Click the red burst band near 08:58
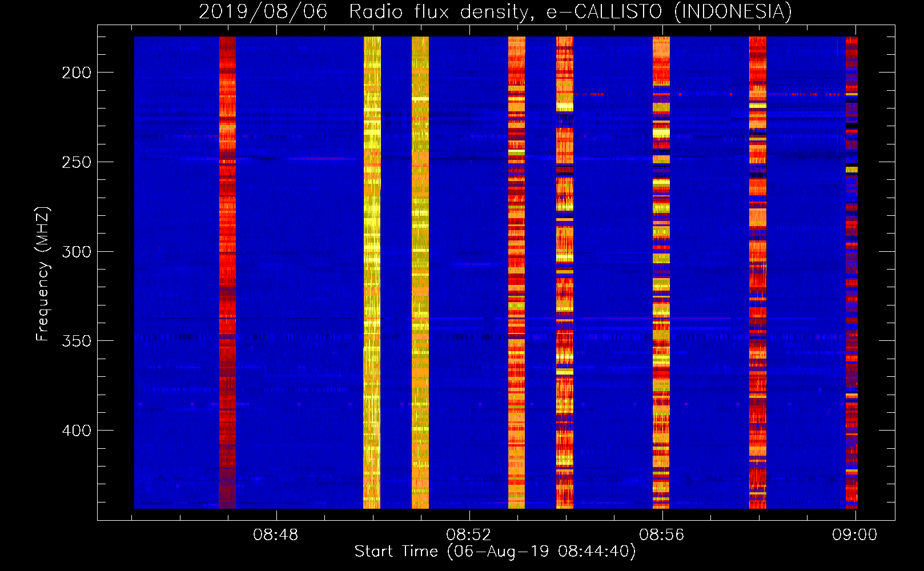 [x=758, y=272]
